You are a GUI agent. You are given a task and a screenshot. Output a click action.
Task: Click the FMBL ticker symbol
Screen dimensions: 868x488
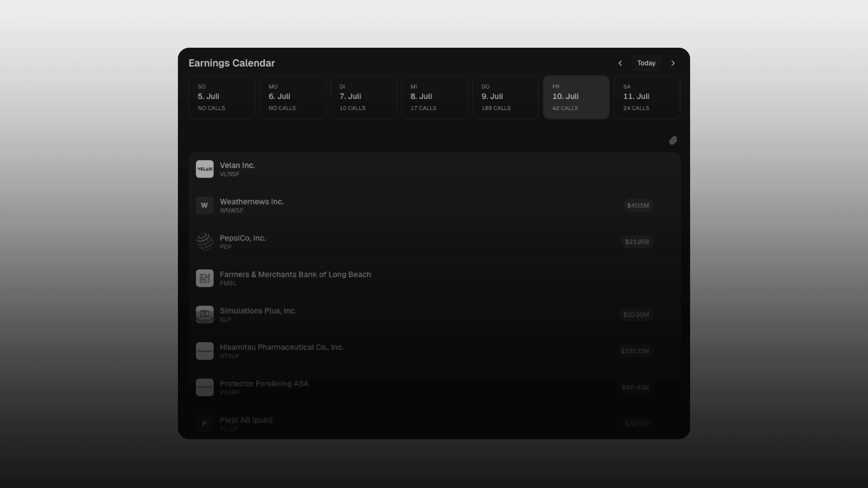(228, 283)
